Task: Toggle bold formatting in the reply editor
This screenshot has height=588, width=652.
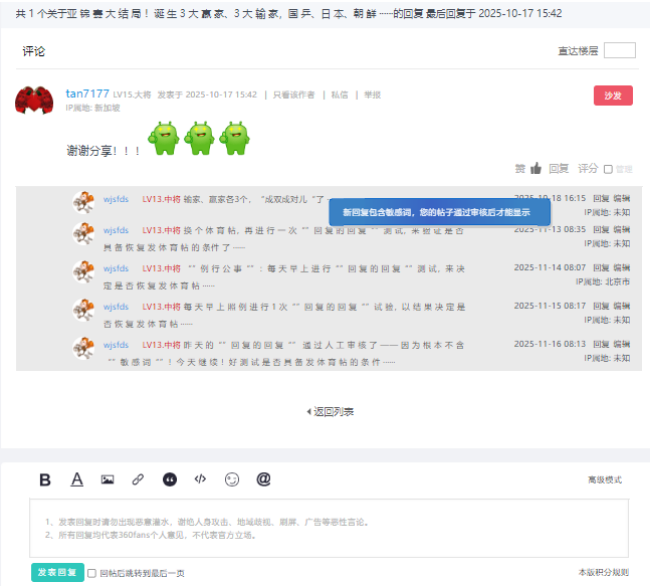Action: coord(45,479)
